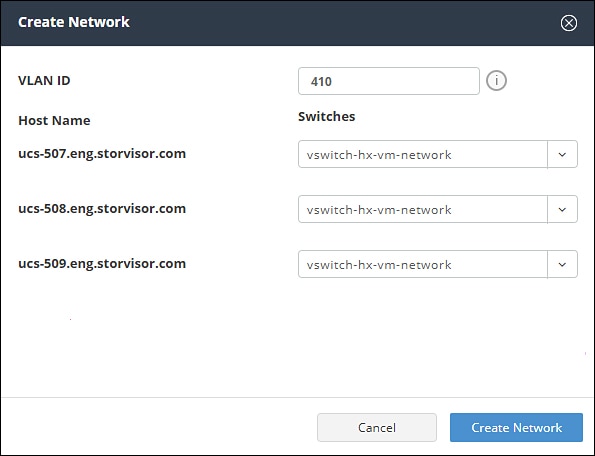Screen dimensions: 595x456
Task: Click the dark dialog header bar
Action: [298, 23]
